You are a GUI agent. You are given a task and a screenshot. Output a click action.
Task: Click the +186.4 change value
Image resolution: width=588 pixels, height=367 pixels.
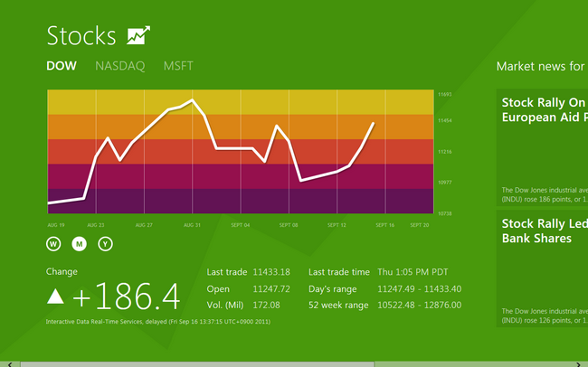point(127,296)
